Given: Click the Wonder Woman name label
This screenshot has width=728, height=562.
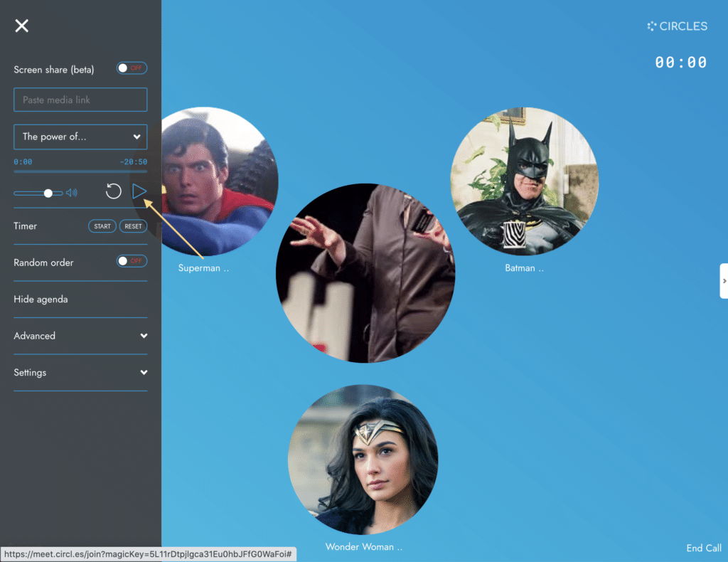Looking at the screenshot, I should click(363, 546).
